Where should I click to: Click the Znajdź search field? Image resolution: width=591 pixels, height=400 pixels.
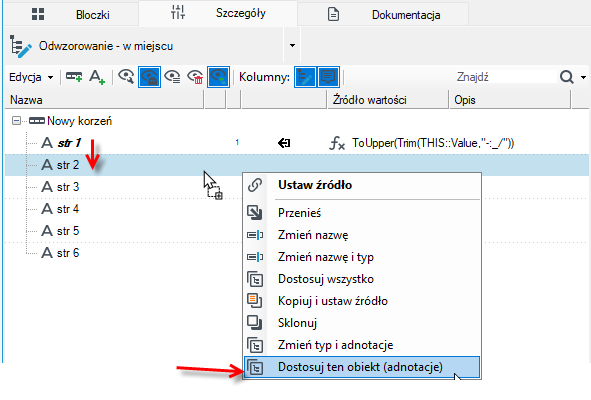(x=505, y=77)
